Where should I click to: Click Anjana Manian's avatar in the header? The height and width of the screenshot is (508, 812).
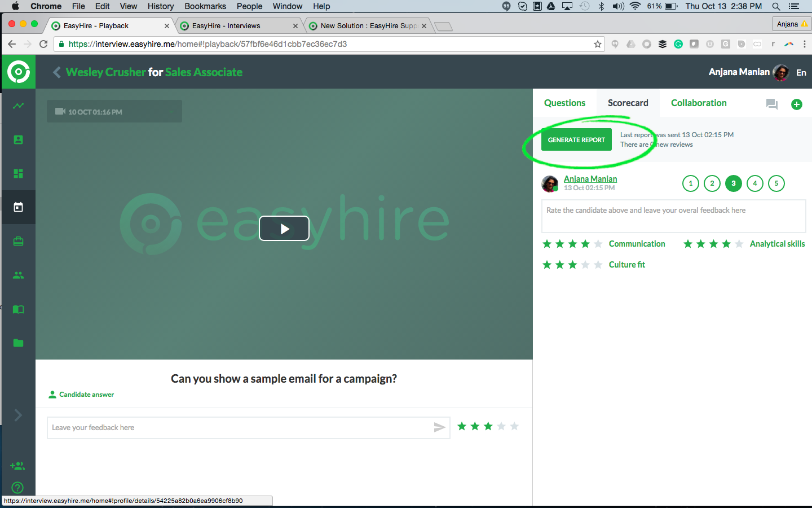[781, 72]
